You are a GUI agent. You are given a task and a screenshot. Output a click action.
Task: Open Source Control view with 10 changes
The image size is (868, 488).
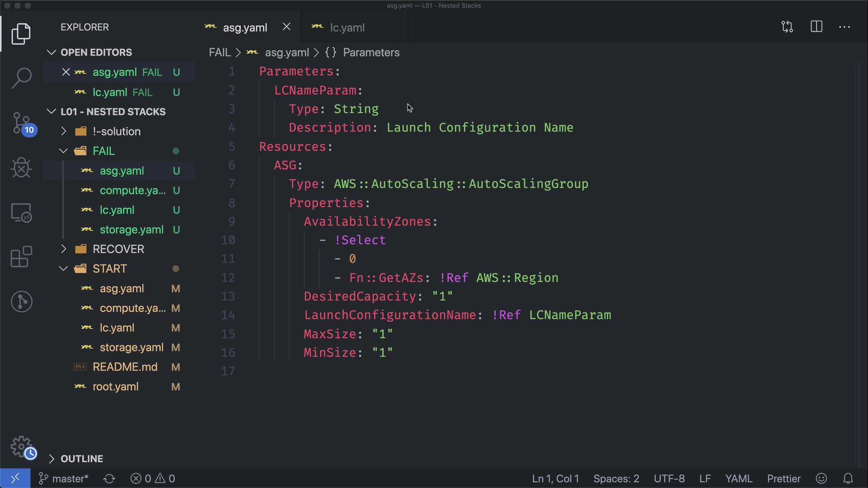[x=21, y=123]
